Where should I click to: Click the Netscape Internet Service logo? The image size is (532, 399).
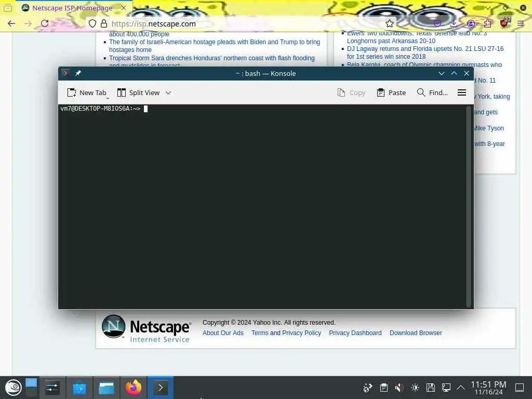point(146,328)
